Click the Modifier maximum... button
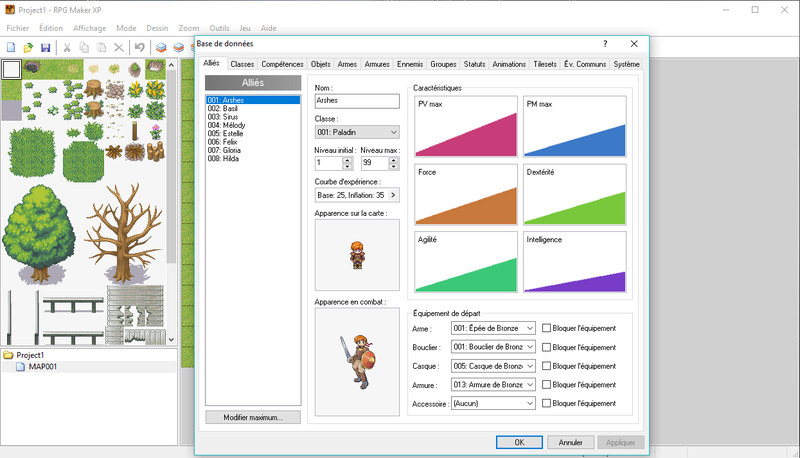Viewport: 800px width, 458px height. click(253, 417)
